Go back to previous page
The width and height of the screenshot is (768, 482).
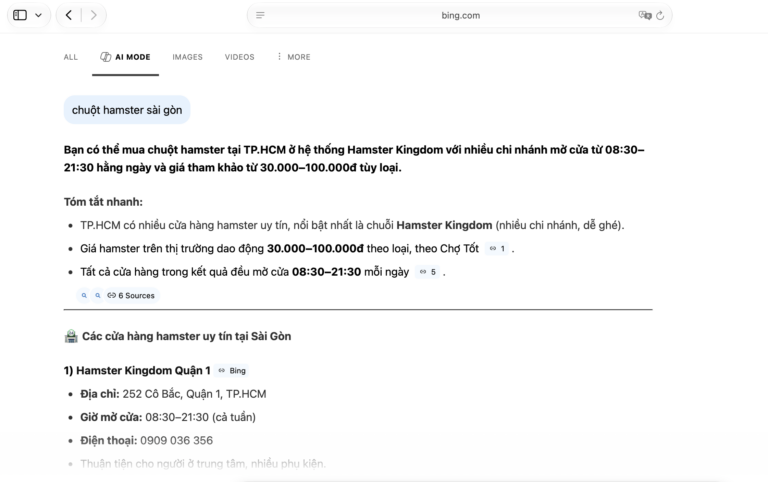click(x=69, y=15)
